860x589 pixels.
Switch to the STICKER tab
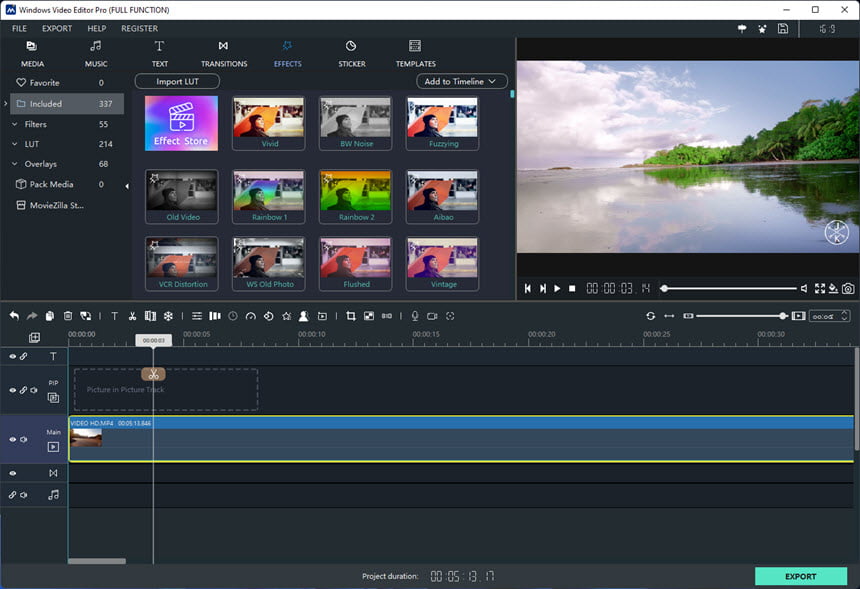click(x=352, y=54)
